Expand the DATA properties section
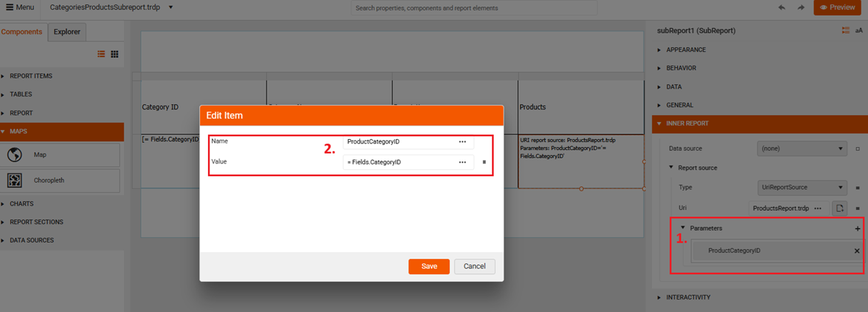The image size is (868, 312). click(x=759, y=87)
